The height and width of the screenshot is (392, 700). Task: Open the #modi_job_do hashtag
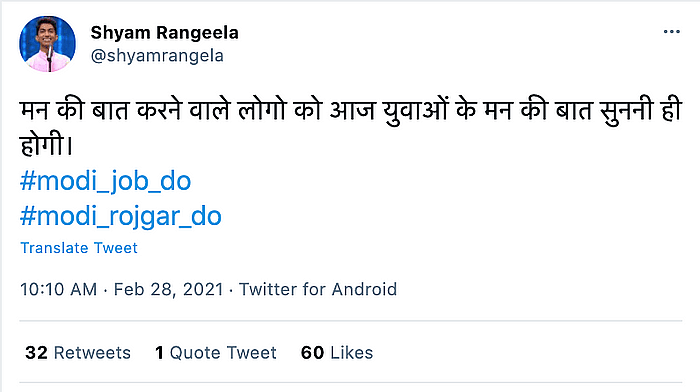coord(105,181)
